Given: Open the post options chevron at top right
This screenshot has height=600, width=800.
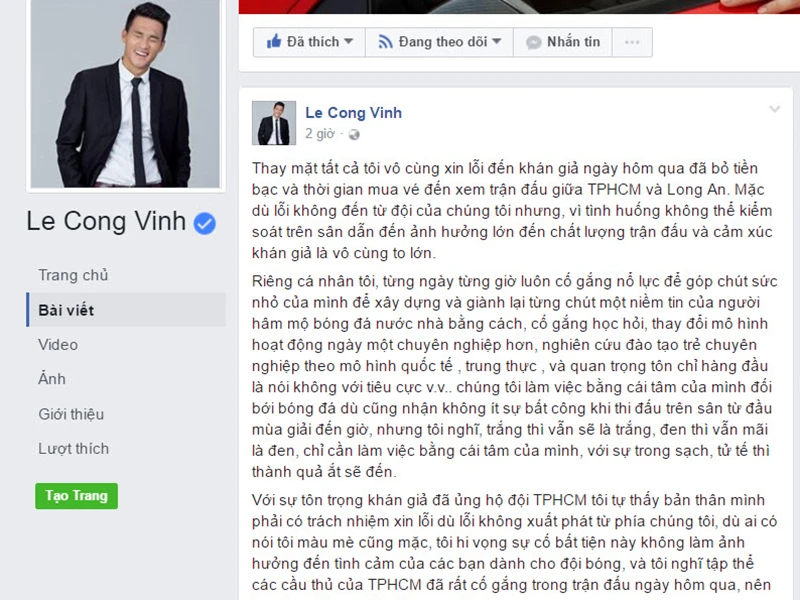Looking at the screenshot, I should (774, 109).
